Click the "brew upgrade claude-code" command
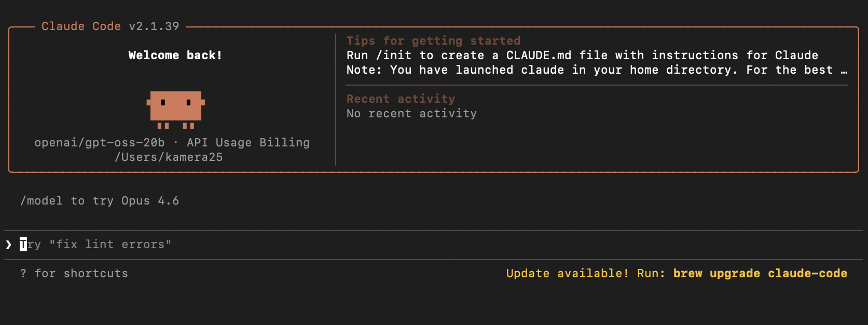This screenshot has width=868, height=325. (x=760, y=274)
